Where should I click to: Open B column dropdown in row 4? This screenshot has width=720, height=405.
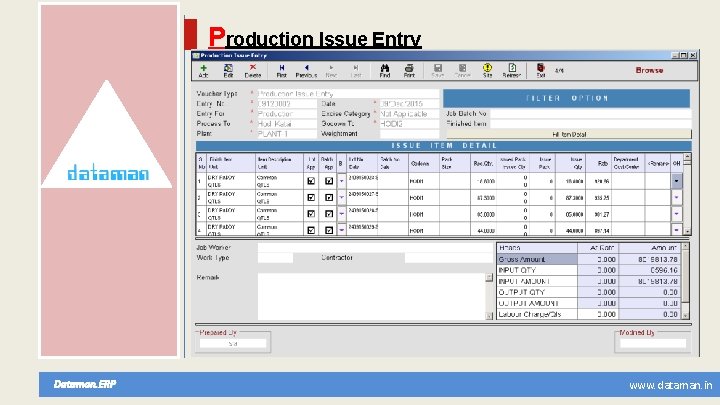coord(342,230)
